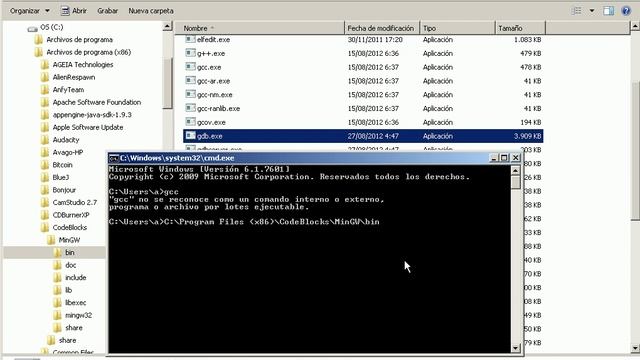
Task: Click the Avago-HP folder icon
Action: click(x=45, y=152)
